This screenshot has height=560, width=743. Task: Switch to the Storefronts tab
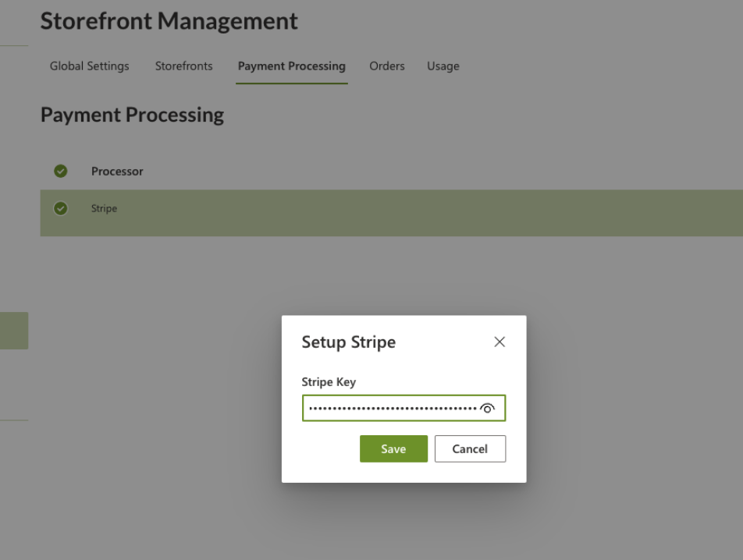(184, 66)
